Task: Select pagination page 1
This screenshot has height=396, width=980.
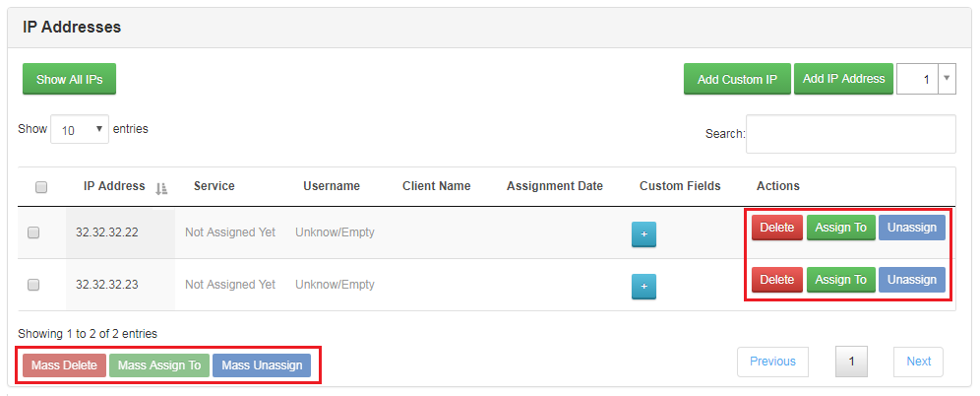Action: click(x=851, y=362)
